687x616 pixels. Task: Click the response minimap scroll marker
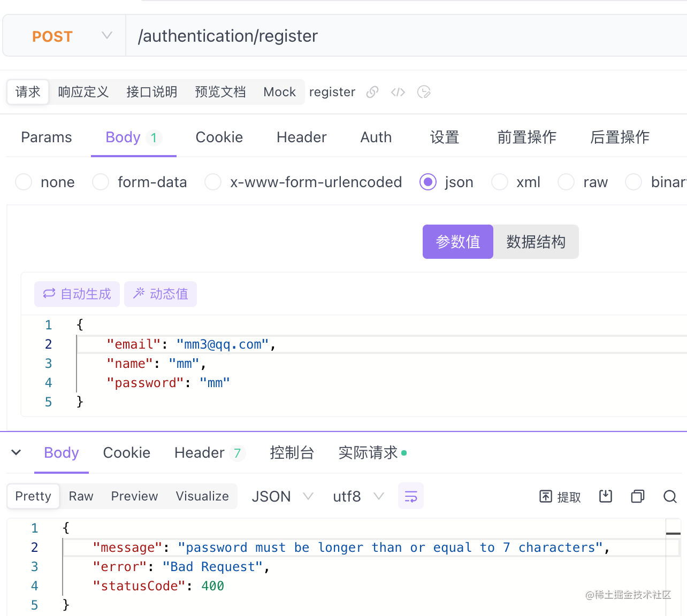(673, 534)
